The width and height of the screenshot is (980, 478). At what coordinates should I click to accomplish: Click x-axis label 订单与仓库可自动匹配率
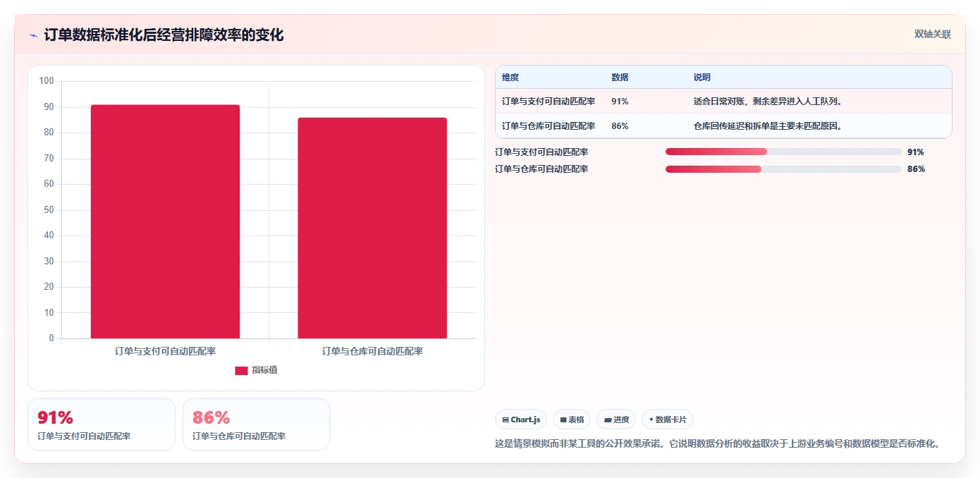point(372,351)
